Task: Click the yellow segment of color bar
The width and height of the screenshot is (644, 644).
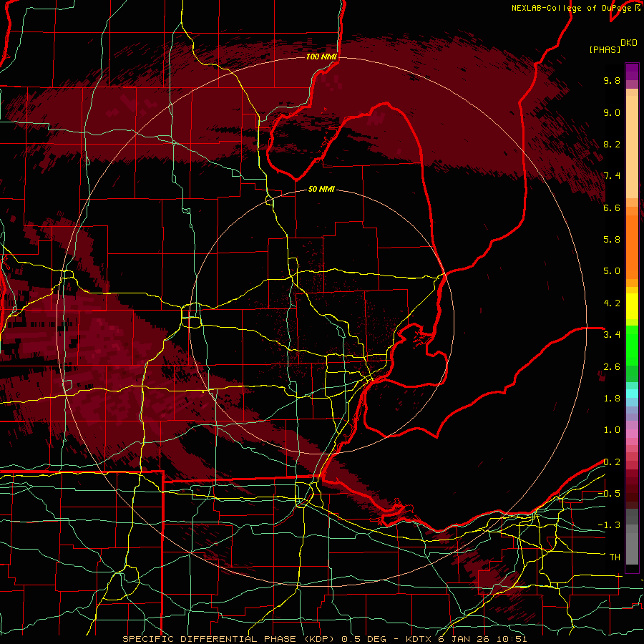Action: click(632, 306)
